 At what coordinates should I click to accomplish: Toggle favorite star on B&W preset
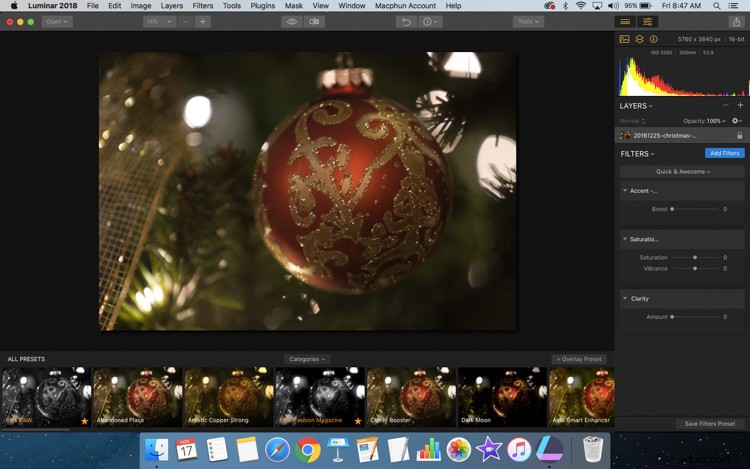point(85,421)
